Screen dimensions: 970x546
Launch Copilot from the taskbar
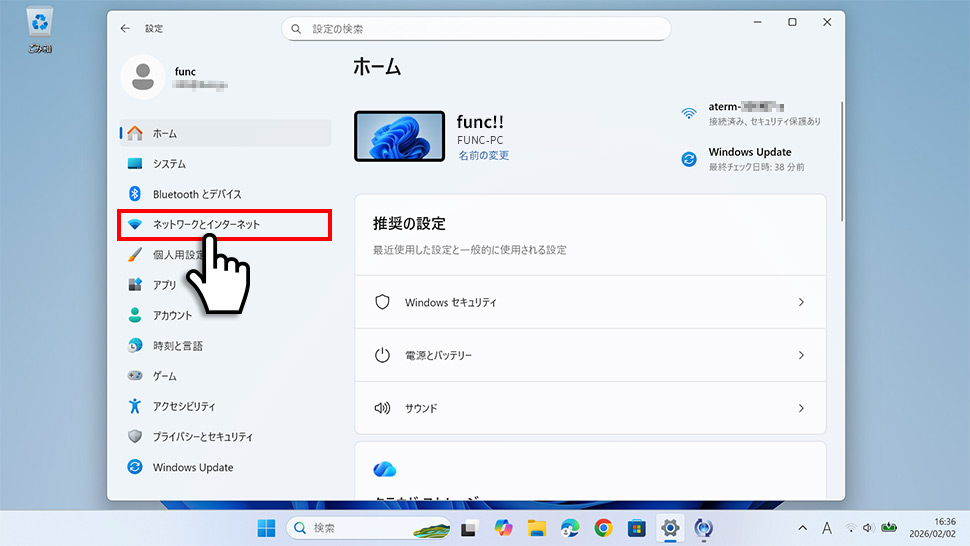tap(503, 528)
